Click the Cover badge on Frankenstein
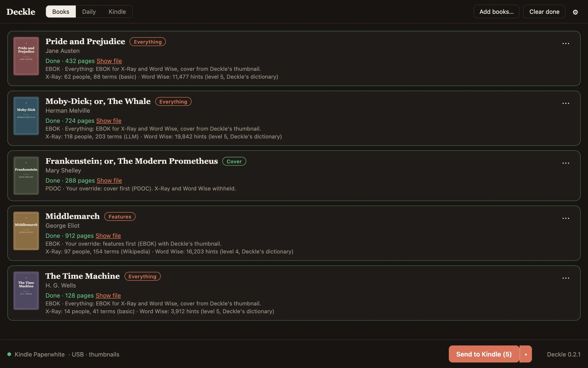588x368 pixels. coord(234,161)
